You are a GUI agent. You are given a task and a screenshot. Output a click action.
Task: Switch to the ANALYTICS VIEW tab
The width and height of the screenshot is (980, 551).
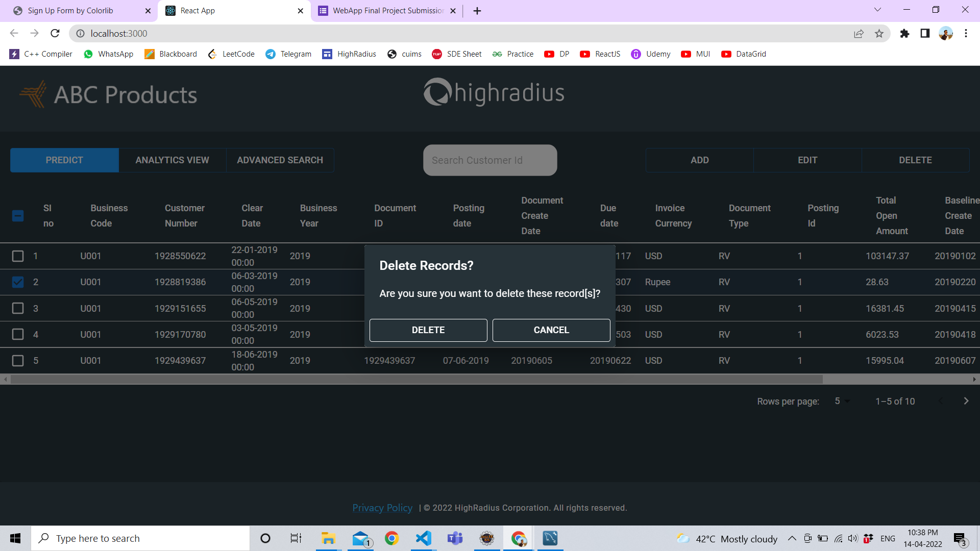coord(173,160)
